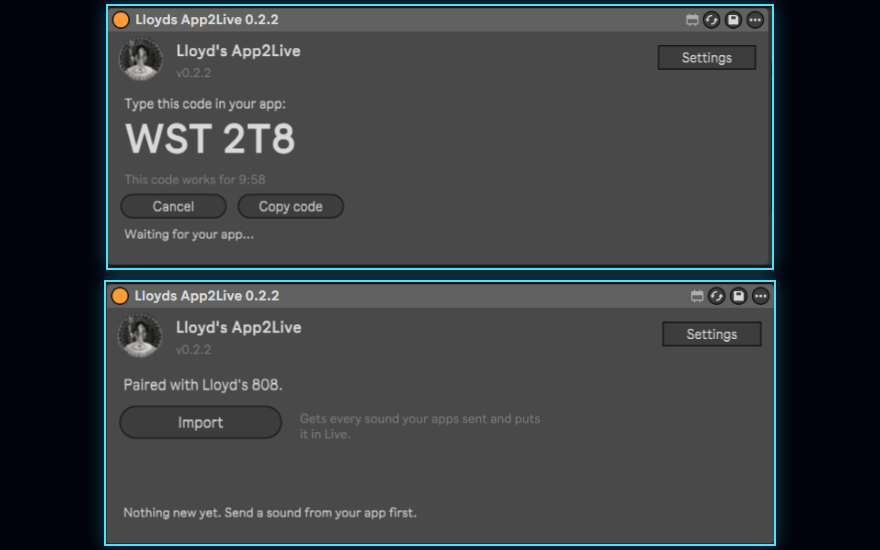Open Settings in the top device
880x550 pixels.
point(707,58)
